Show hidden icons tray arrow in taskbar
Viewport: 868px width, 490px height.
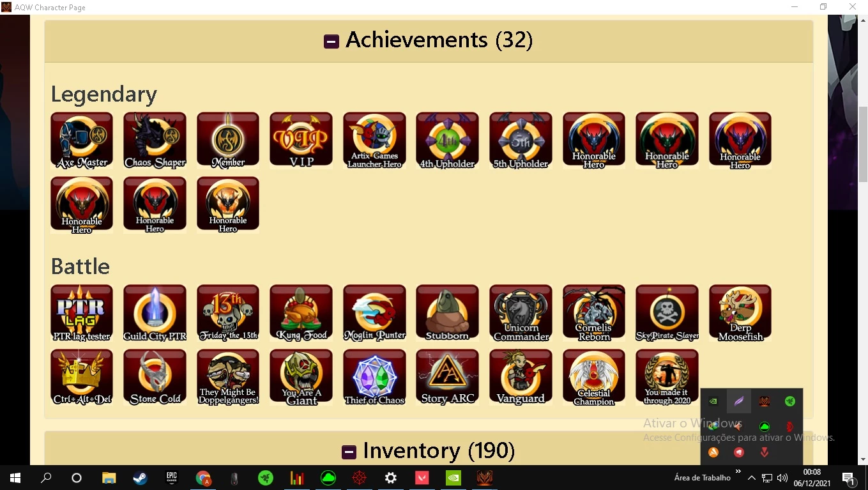pyautogui.click(x=752, y=478)
